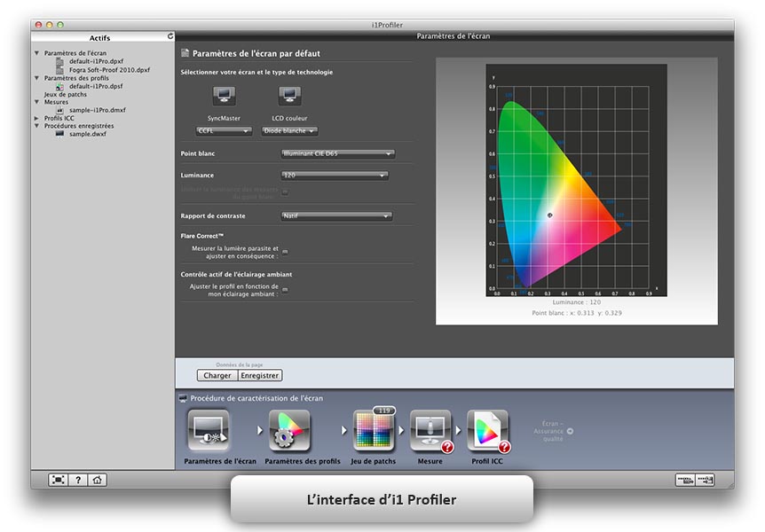The image size is (765, 532).
Task: Click the LCD couleur monitor icon
Action: click(x=289, y=96)
